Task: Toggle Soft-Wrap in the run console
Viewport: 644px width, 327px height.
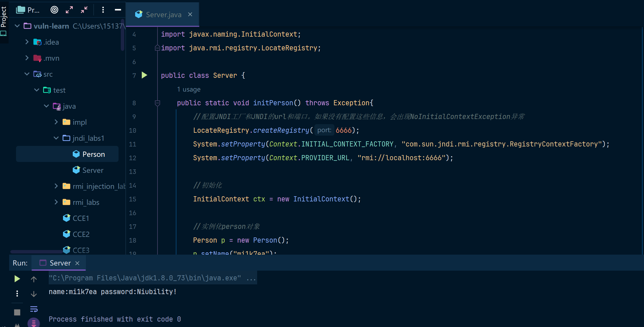Action: point(34,309)
